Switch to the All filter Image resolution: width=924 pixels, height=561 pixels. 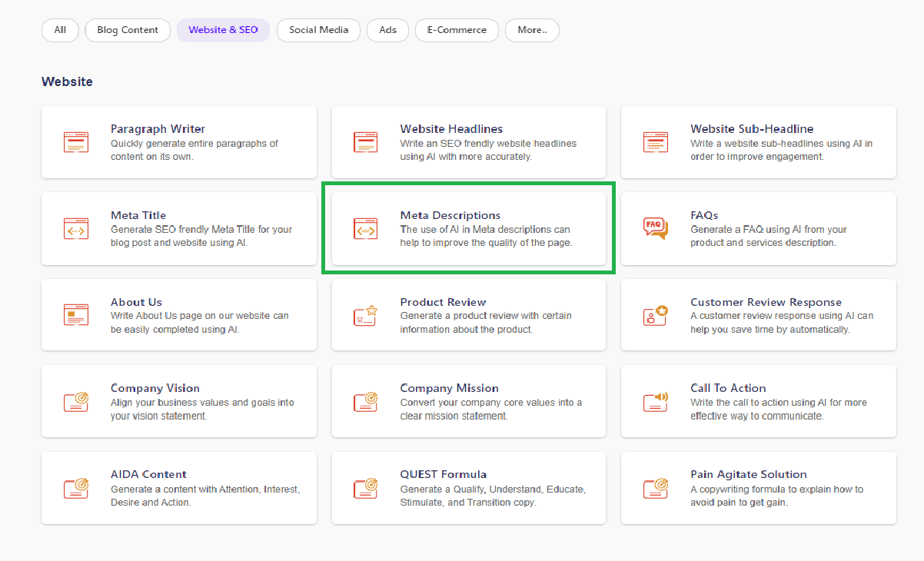(x=59, y=30)
